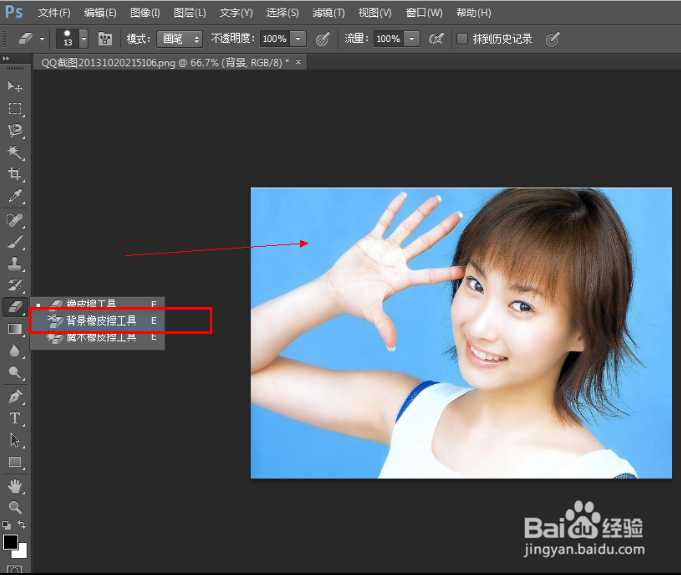Open the 滤镜(T) menu
Viewport: 681px width, 575px height.
tap(329, 13)
